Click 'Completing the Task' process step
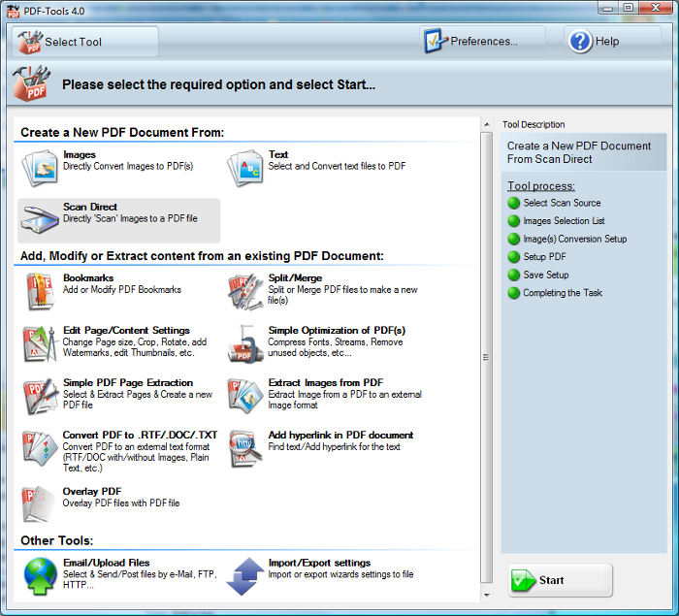 tap(563, 293)
